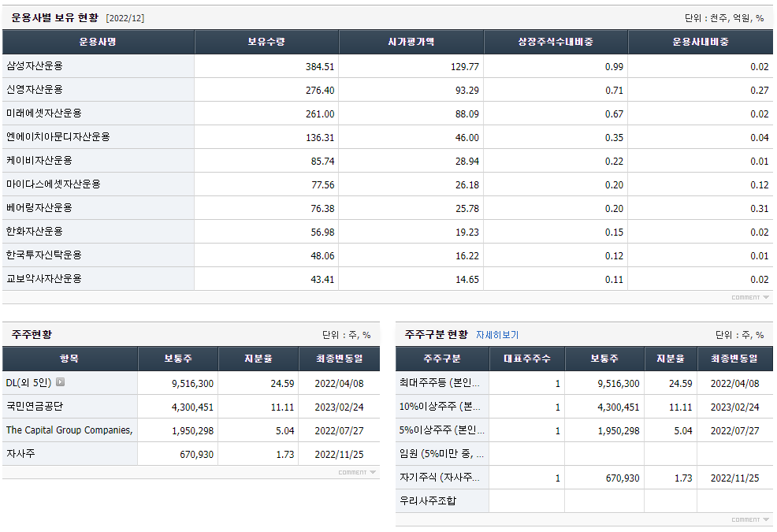Click the 항목 column header
The width and height of the screenshot is (777, 532).
tap(69, 359)
